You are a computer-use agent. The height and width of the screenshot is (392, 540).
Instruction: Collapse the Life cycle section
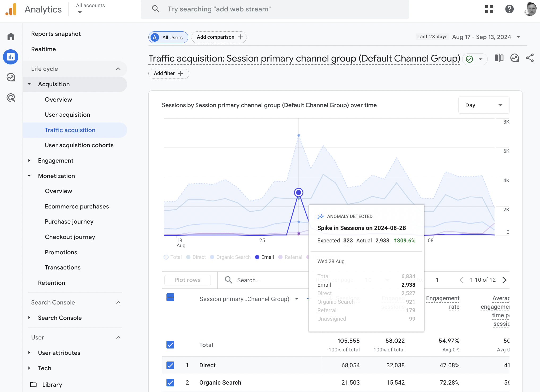tap(118, 69)
